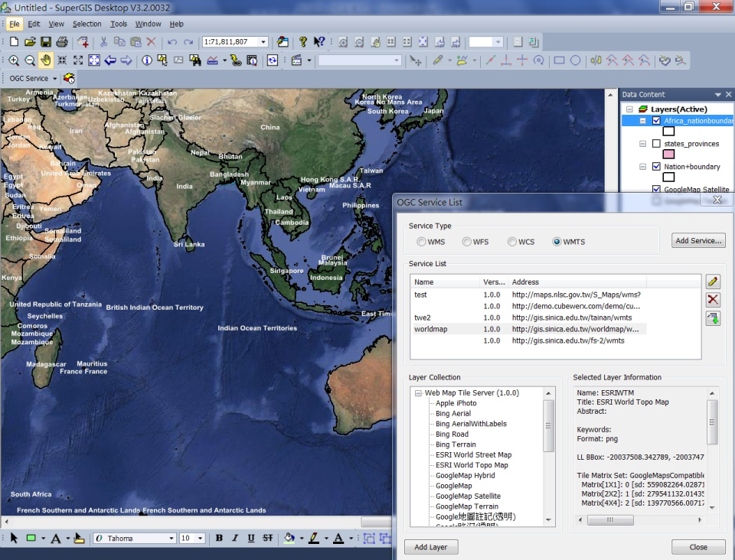
Task: Select the Identify tool
Action: click(x=146, y=60)
